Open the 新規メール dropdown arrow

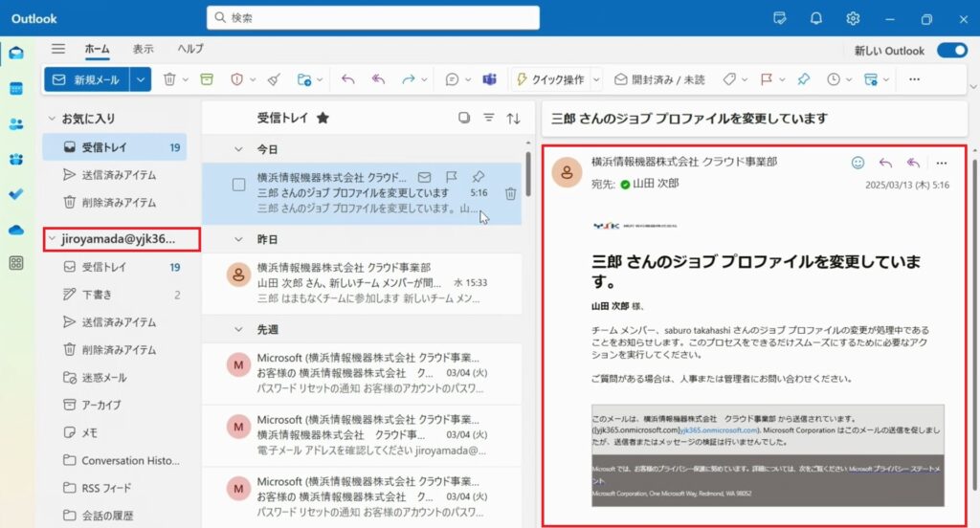tap(141, 80)
